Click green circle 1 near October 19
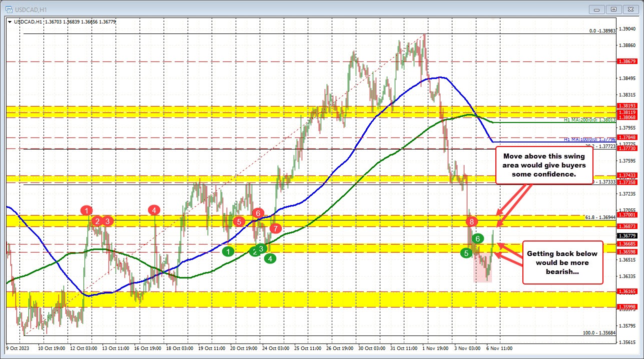Screen dimensions: 644x359 click(x=228, y=251)
